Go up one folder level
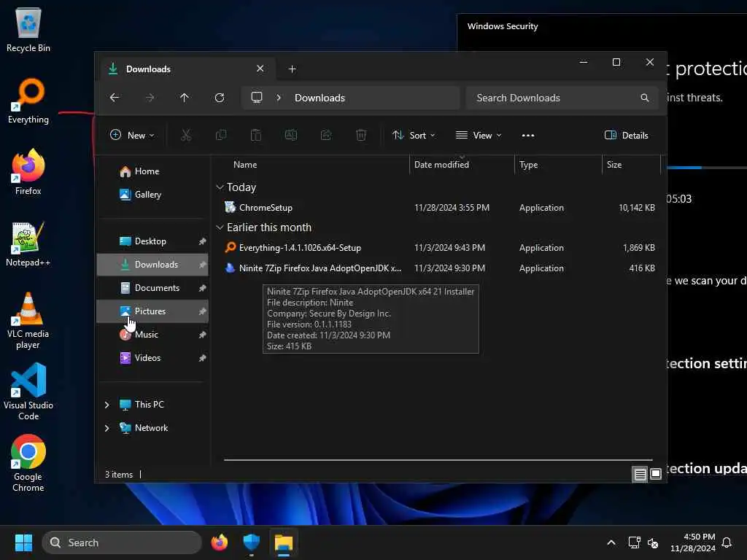Screen dimensions: 747x560 185,98
